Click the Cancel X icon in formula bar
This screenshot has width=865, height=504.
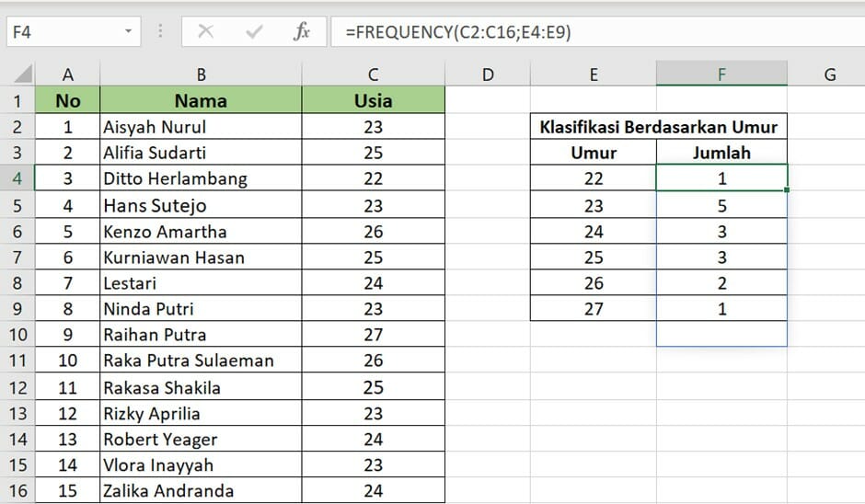(x=206, y=31)
